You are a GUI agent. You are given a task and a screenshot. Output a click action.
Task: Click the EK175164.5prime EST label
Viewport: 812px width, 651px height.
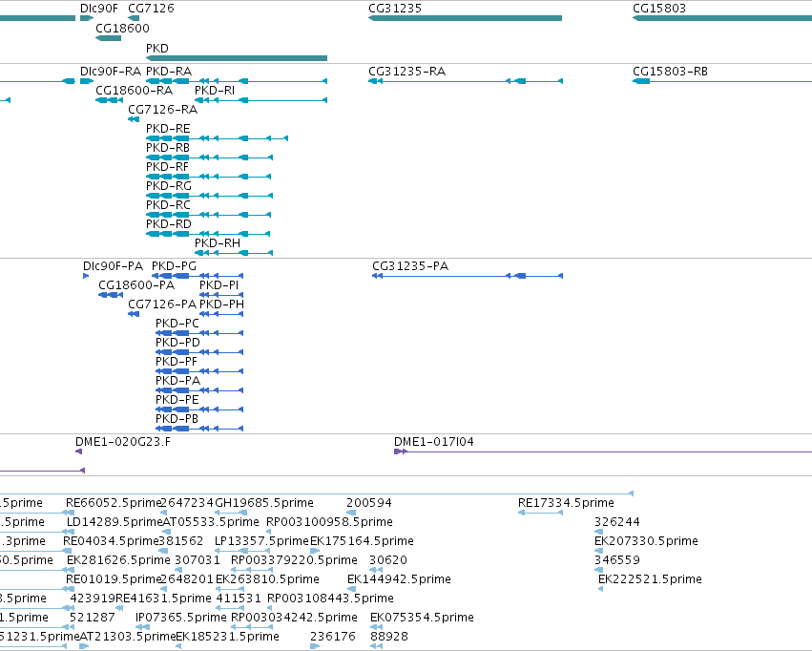pyautogui.click(x=362, y=541)
